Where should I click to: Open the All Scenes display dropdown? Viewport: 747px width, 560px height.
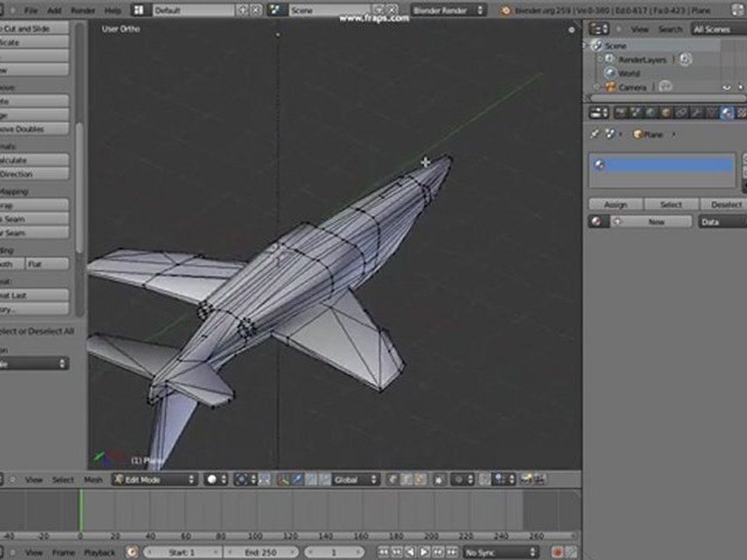718,29
